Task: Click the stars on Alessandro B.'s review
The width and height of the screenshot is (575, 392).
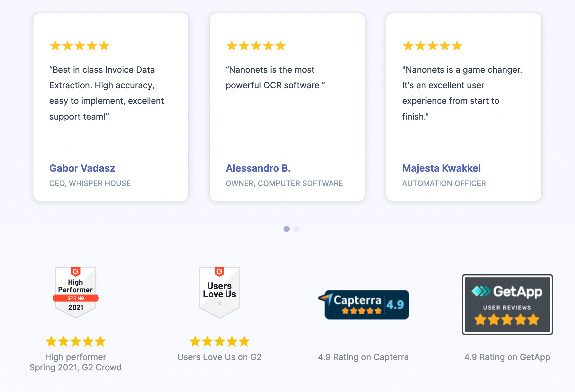Action: point(256,46)
